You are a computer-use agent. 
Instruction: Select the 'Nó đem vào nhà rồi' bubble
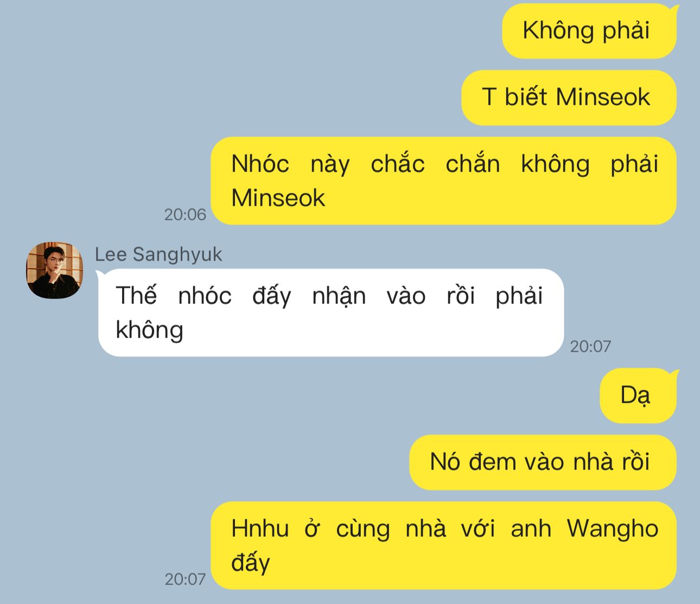coord(543,462)
